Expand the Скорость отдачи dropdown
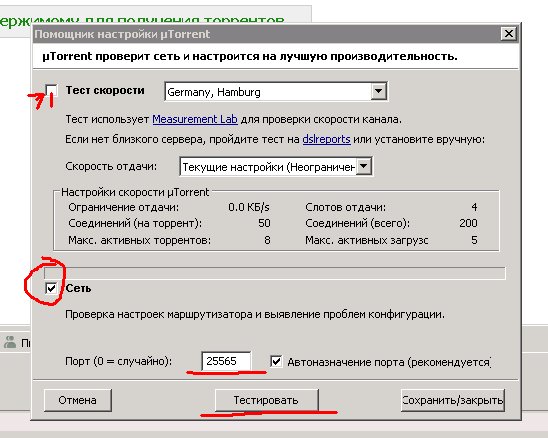Screen dimensions: 548x438 click(x=276, y=167)
